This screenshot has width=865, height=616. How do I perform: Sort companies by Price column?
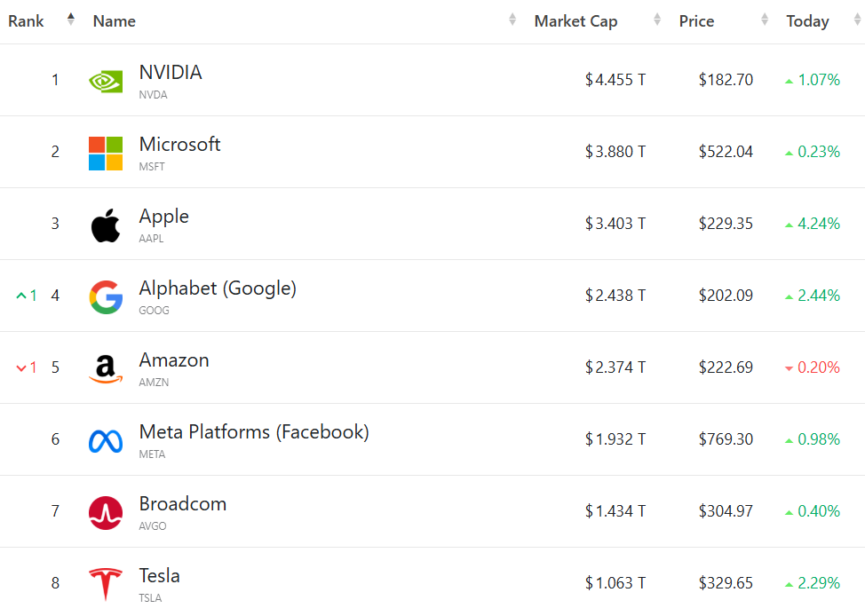[x=696, y=21]
